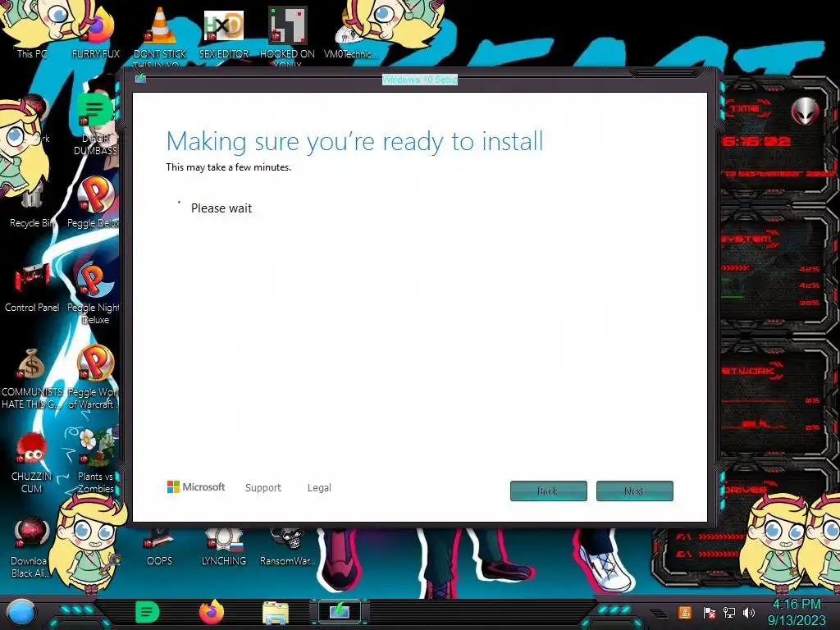Screen dimensions: 840x630
Task: Open the green chat app on taskbar
Action: (147, 612)
